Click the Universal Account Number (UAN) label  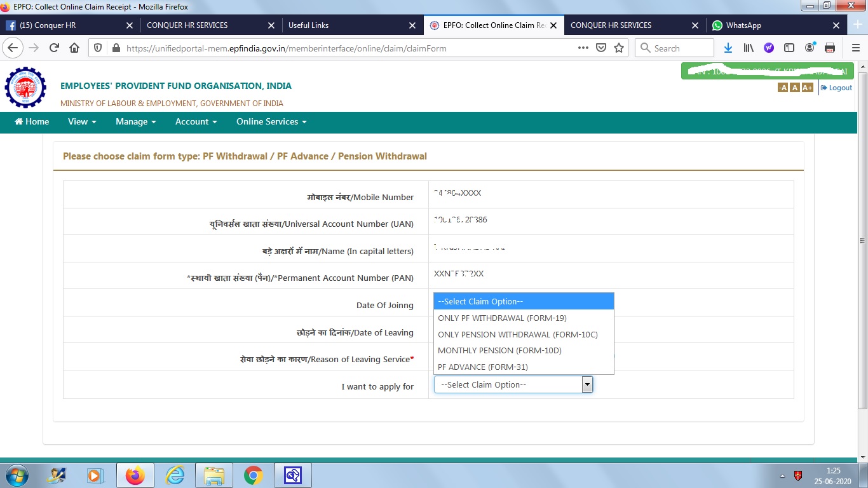click(312, 224)
